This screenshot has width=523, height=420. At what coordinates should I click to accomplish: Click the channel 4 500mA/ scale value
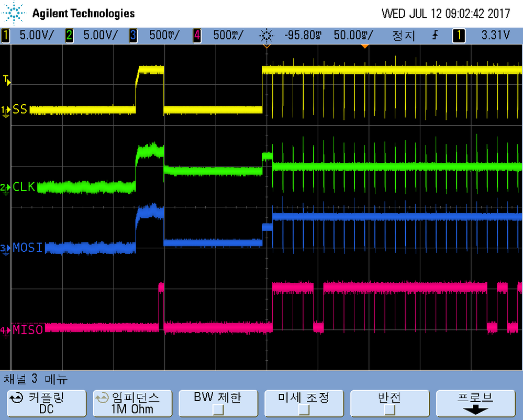click(228, 36)
